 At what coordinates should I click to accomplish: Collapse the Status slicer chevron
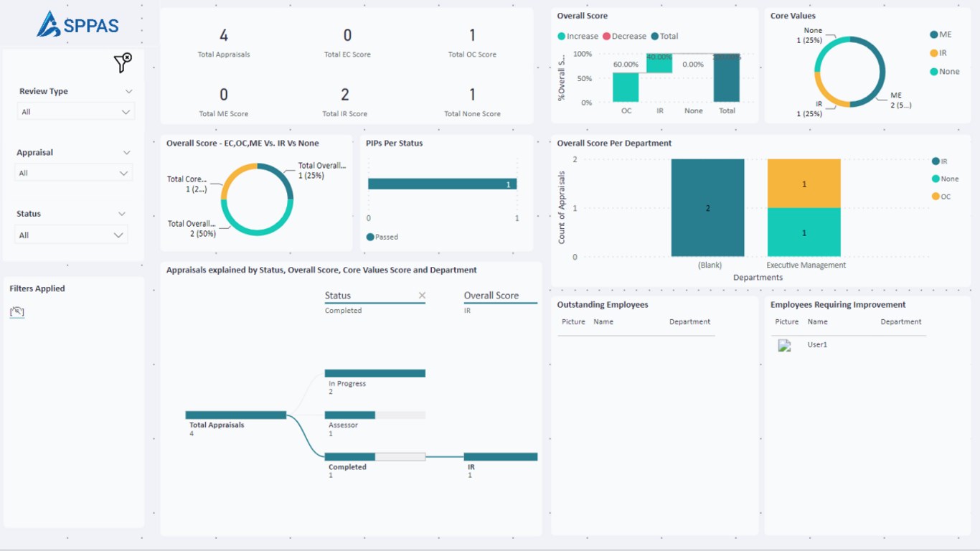click(x=122, y=214)
